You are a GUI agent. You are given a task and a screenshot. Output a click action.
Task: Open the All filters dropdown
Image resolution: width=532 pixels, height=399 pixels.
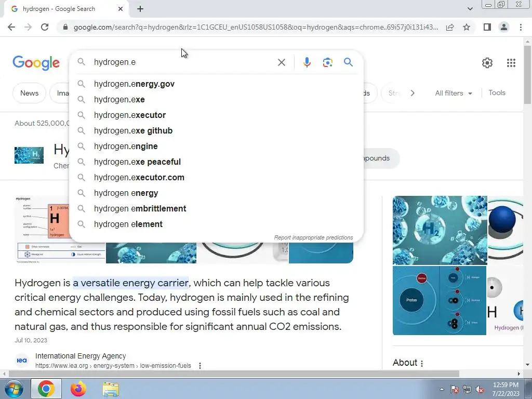click(453, 93)
